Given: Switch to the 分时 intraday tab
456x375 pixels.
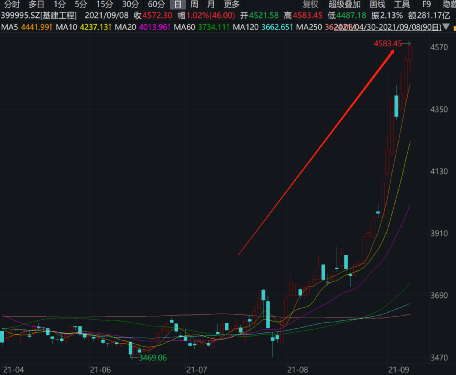Looking at the screenshot, I should 12,4.
